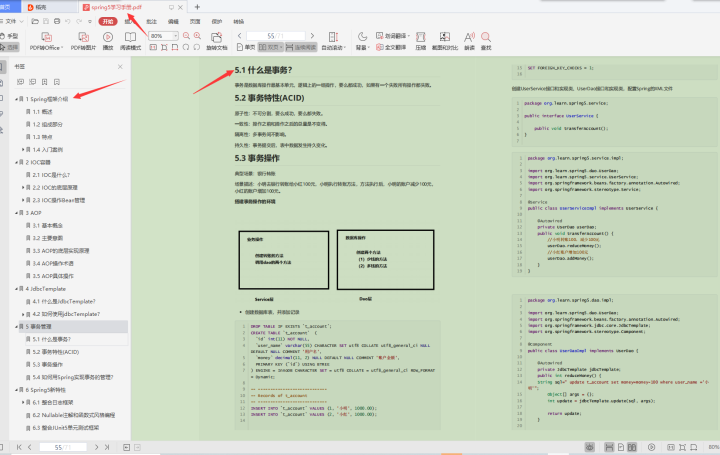Click the 压缩 compress icon
720x455 pixels.
click(421, 37)
